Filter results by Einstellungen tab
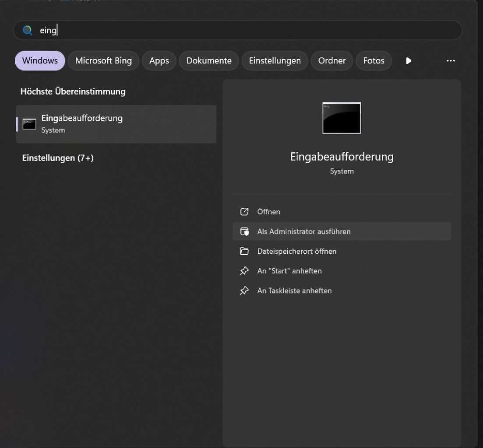 tap(275, 61)
